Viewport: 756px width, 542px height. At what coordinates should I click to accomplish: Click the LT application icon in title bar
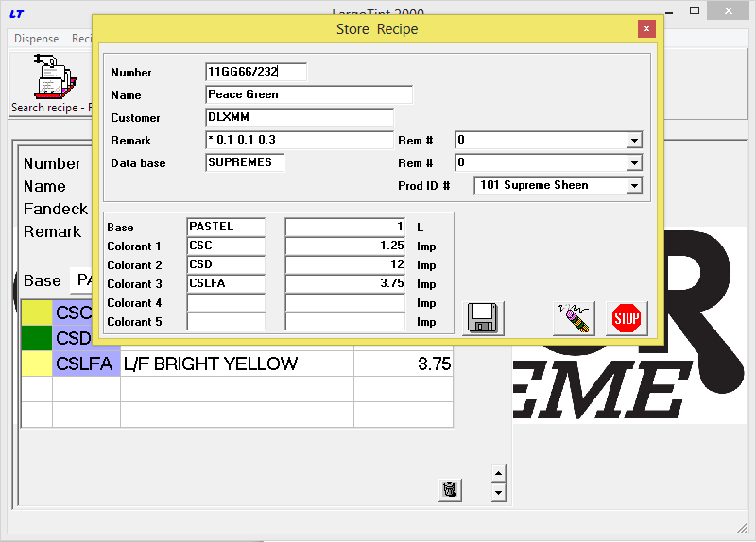coord(17,13)
